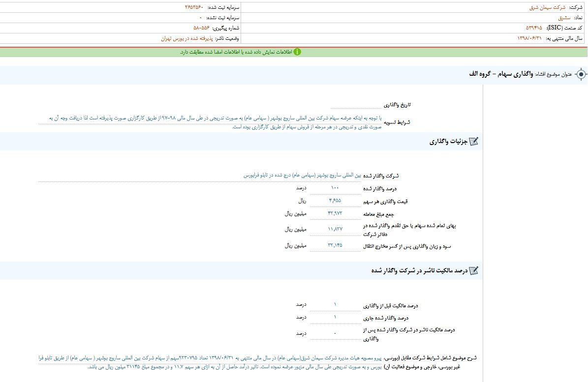The image size is (588, 382).
Task: Click the شرکت واگذار شده value field
Action: pyautogui.click(x=200, y=176)
